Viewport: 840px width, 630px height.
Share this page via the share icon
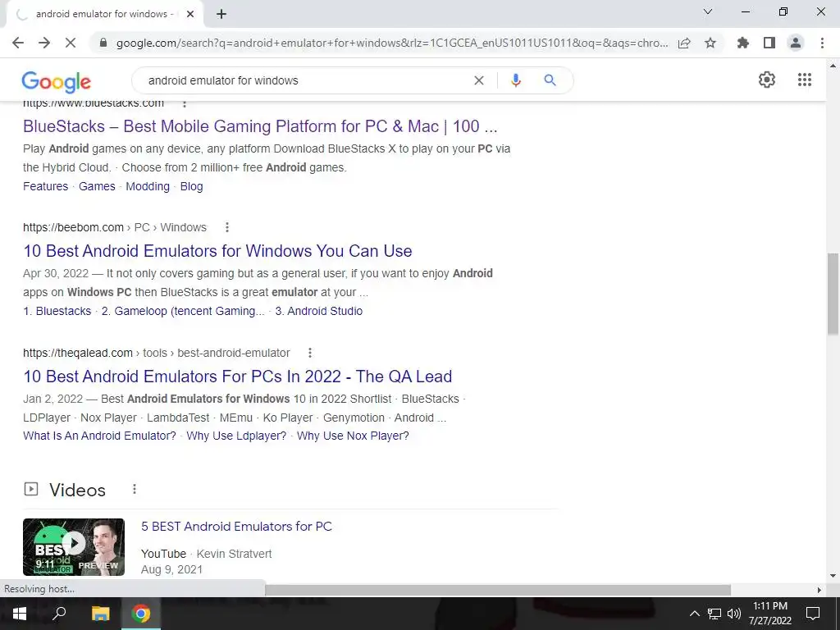tap(684, 43)
